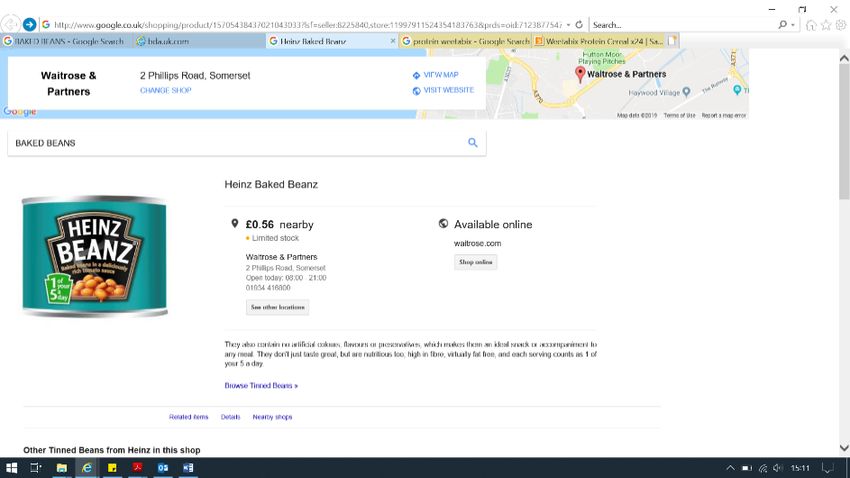
Task: Switch to BAKED BEANS - Google Search tab
Action: tap(66, 41)
